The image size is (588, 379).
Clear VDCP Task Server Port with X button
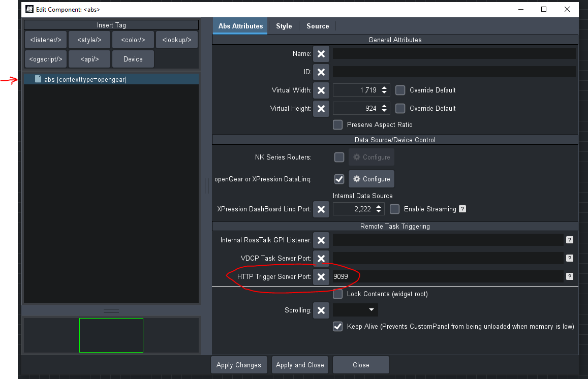tap(321, 258)
